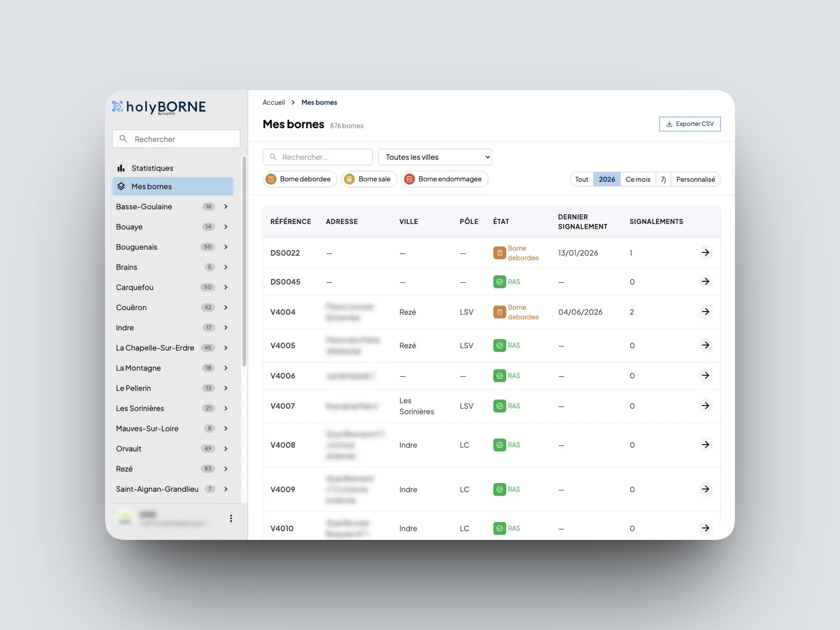This screenshot has height=630, width=840.
Task: Open row V4007 details arrow
Action: click(x=705, y=406)
